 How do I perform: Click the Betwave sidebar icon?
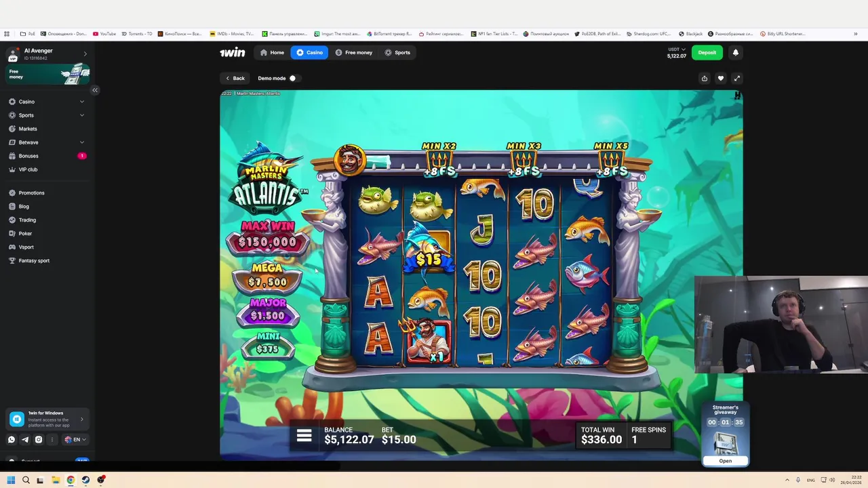[12, 142]
